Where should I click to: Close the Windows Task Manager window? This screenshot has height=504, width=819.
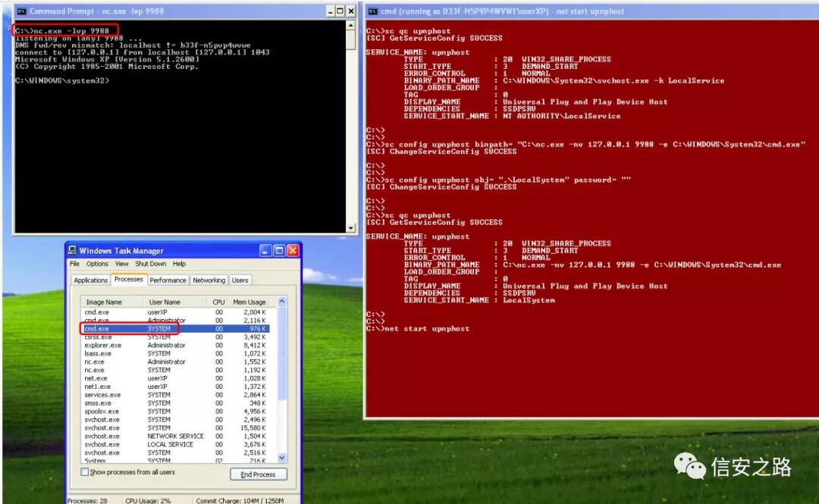293,251
